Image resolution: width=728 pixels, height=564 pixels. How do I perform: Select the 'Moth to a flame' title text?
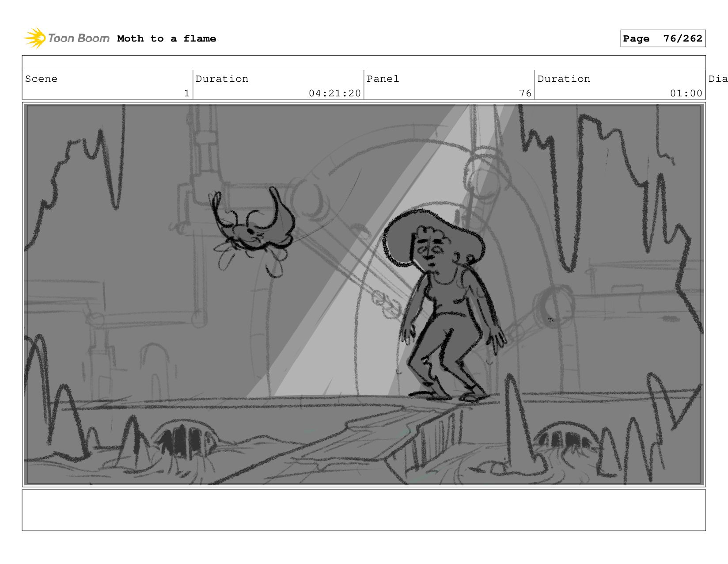pos(167,38)
